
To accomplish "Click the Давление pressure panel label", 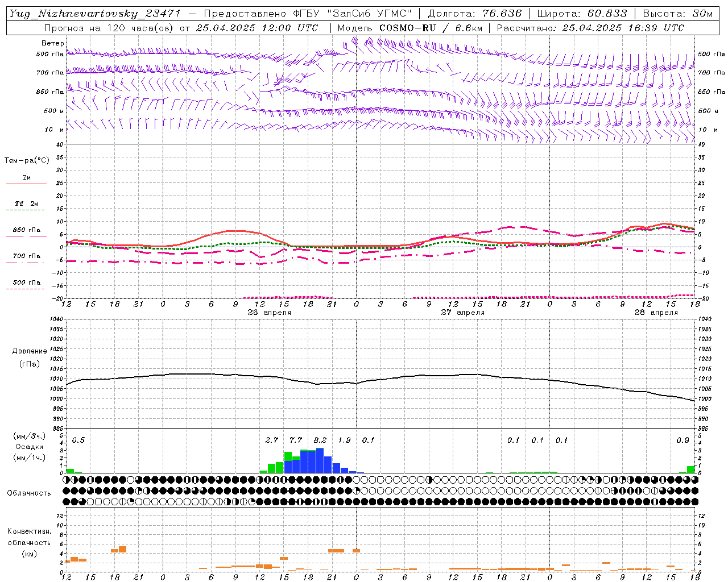I will (x=29, y=351).
